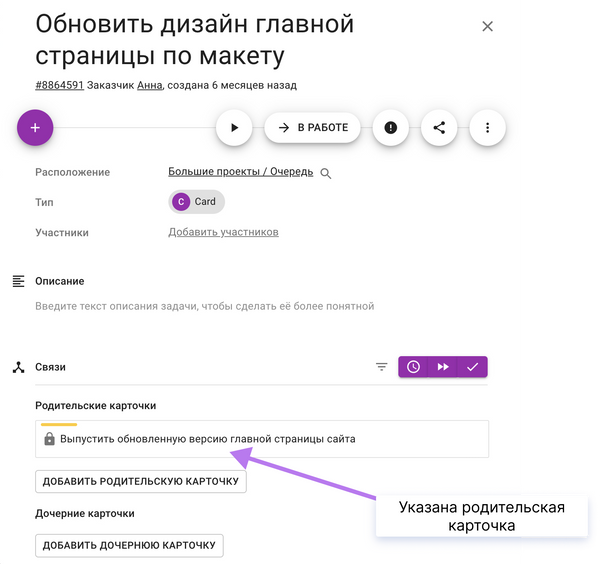Open three-dot more options menu
Screen dimensions: 600x564
[488, 128]
